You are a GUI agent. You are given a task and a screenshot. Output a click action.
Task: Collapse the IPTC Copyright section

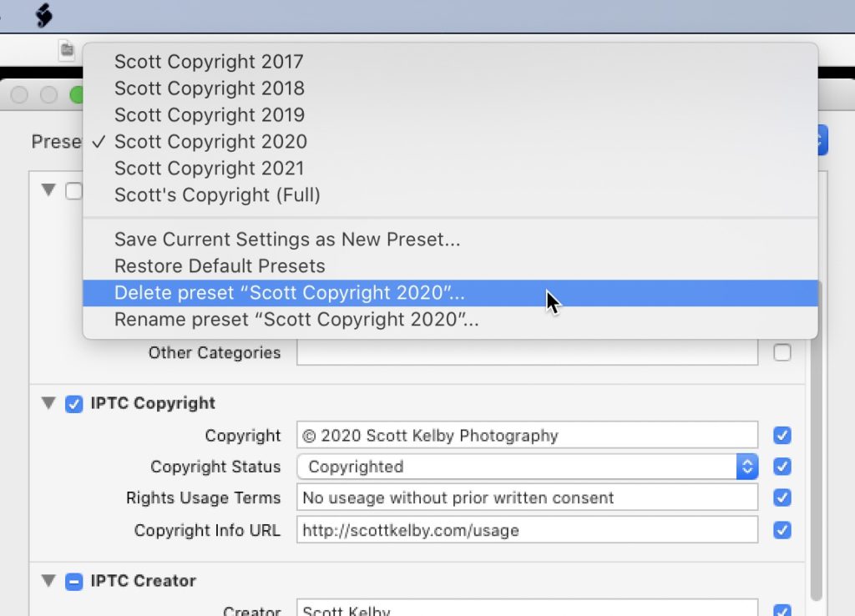click(48, 403)
